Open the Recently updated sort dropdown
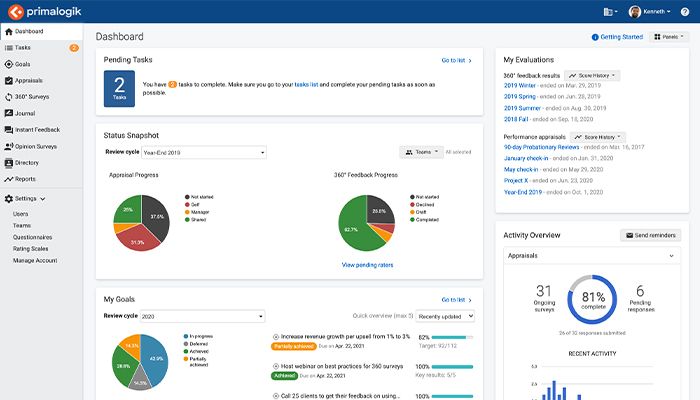 tap(445, 316)
